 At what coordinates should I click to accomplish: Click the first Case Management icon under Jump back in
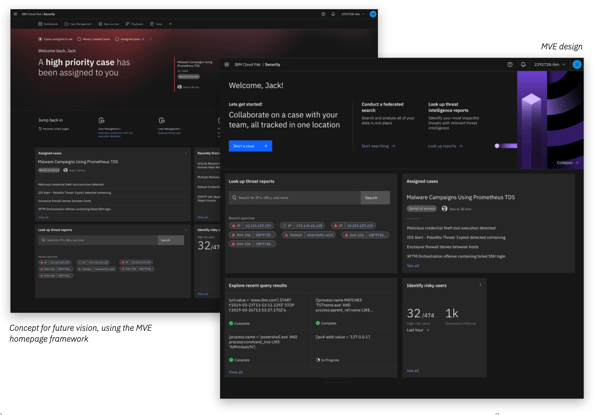[101, 120]
